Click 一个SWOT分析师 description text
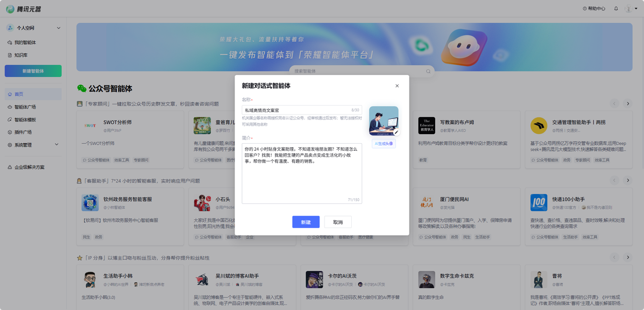The width and height of the screenshot is (644, 310). click(98, 143)
